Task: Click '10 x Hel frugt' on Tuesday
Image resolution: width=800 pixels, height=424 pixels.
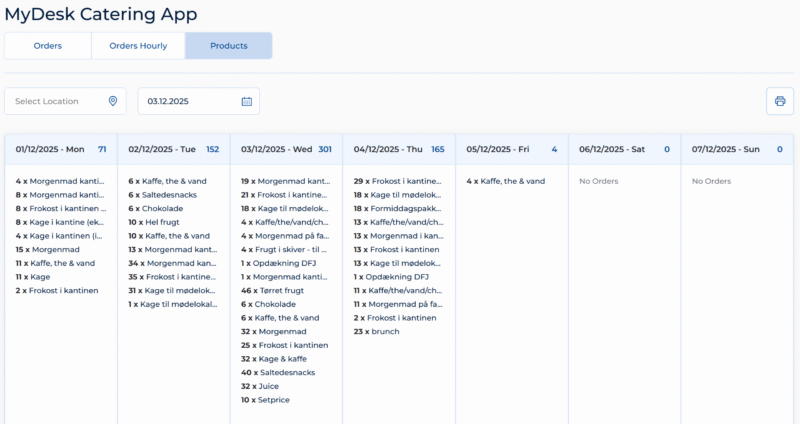Action: (154, 222)
